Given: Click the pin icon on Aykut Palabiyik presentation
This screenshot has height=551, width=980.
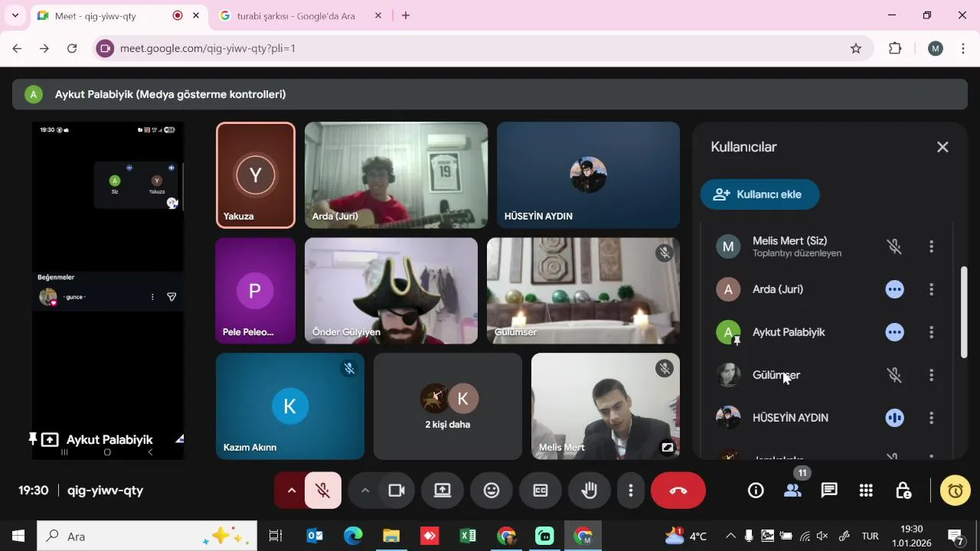Looking at the screenshot, I should pos(33,439).
